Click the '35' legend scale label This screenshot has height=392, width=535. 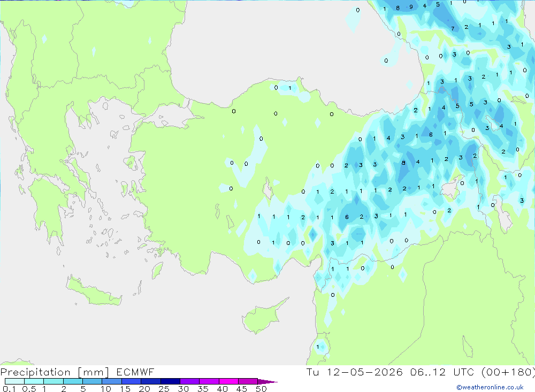(203, 389)
